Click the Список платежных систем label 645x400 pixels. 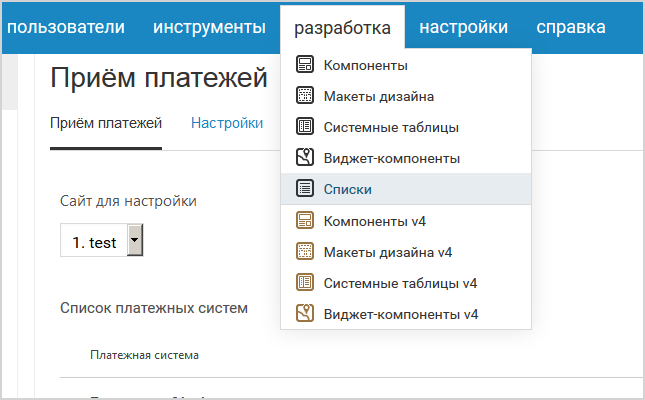(x=153, y=308)
